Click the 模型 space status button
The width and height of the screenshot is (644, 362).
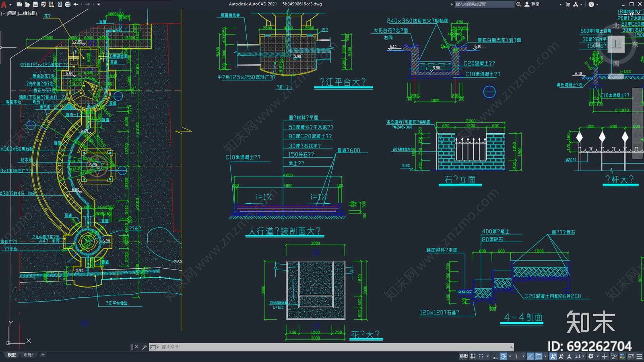[464, 356]
